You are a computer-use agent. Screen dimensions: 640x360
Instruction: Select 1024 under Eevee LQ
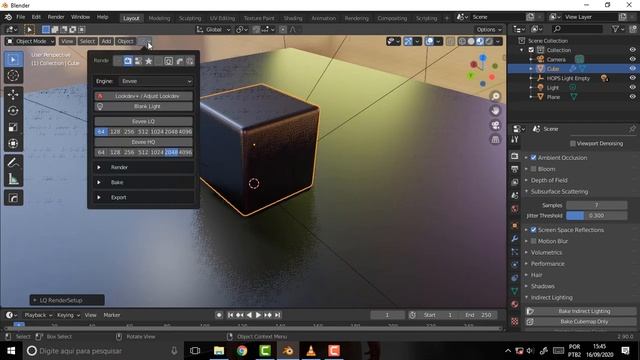pos(157,132)
